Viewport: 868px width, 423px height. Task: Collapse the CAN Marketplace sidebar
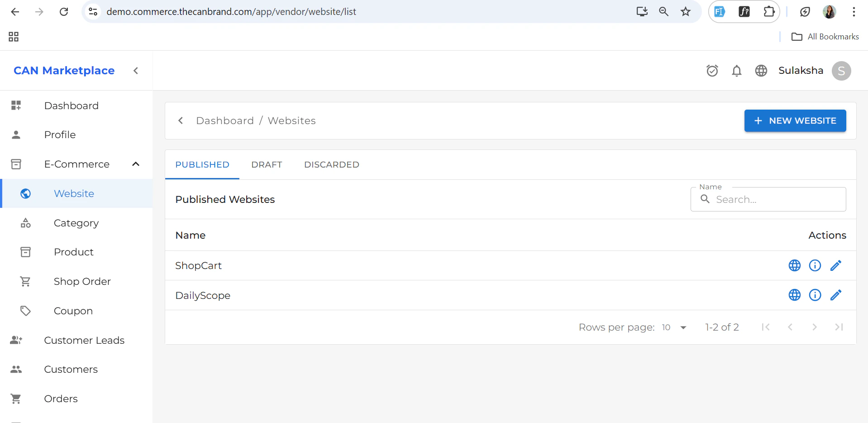click(135, 71)
